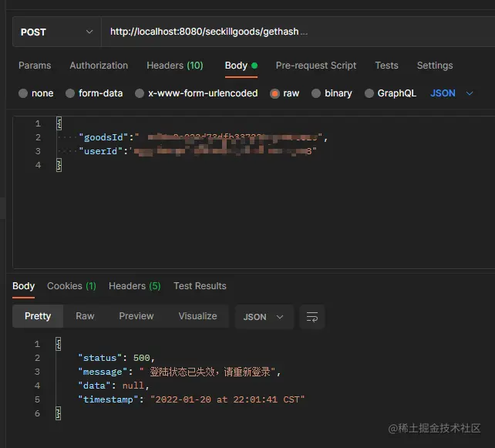
Task: Switch to Raw response view
Action: pos(85,316)
